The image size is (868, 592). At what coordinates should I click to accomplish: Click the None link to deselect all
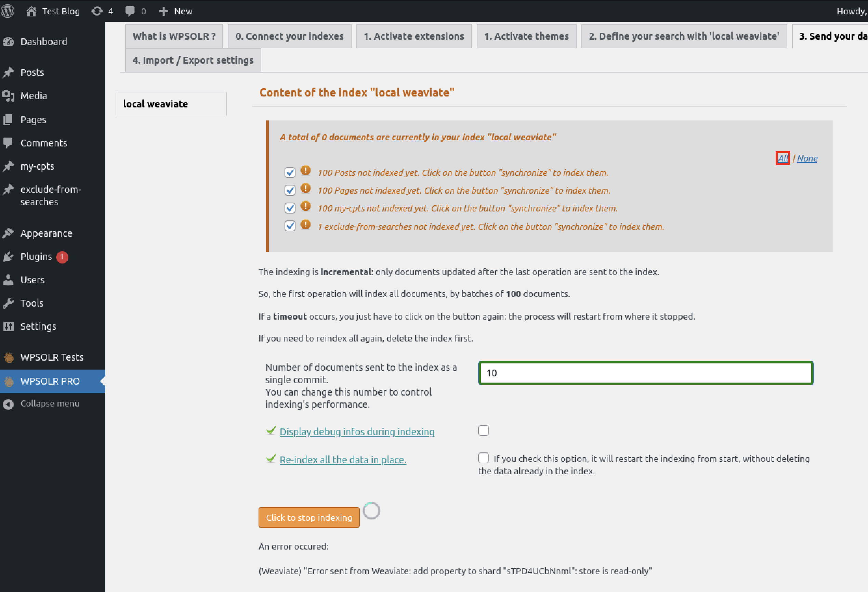coord(807,158)
